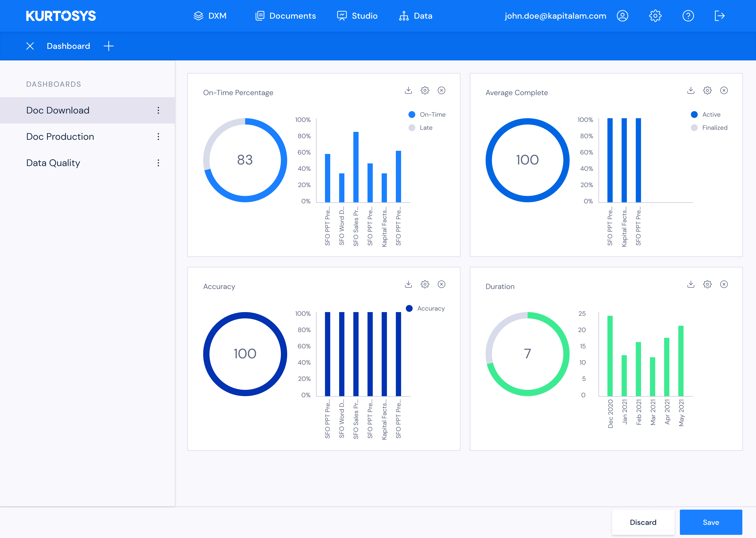This screenshot has height=538, width=756.
Task: Toggle the Late legend series
Action: coord(420,128)
